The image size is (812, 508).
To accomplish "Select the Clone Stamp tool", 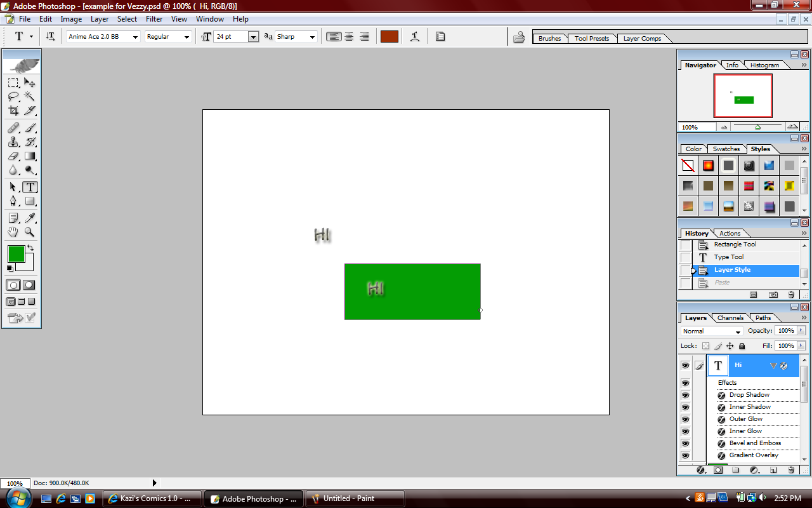I will pyautogui.click(x=13, y=142).
